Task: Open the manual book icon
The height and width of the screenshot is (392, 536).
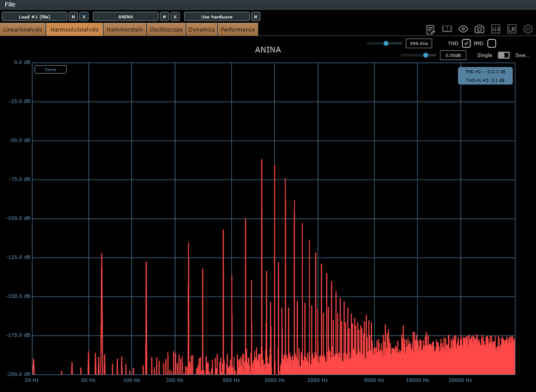Action: pyautogui.click(x=447, y=29)
